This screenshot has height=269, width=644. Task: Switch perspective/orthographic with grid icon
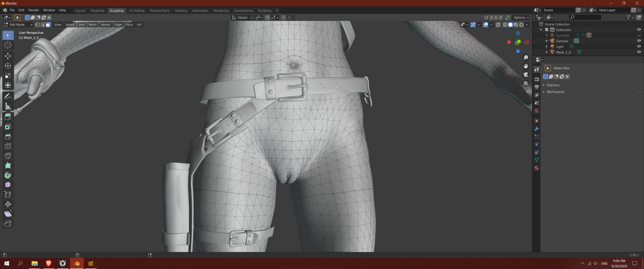[x=526, y=83]
